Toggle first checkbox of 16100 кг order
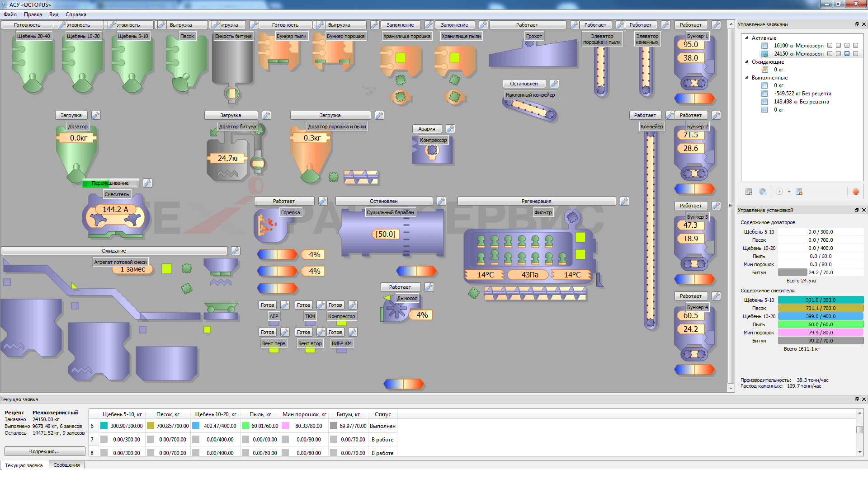This screenshot has height=488, width=868. 830,46
